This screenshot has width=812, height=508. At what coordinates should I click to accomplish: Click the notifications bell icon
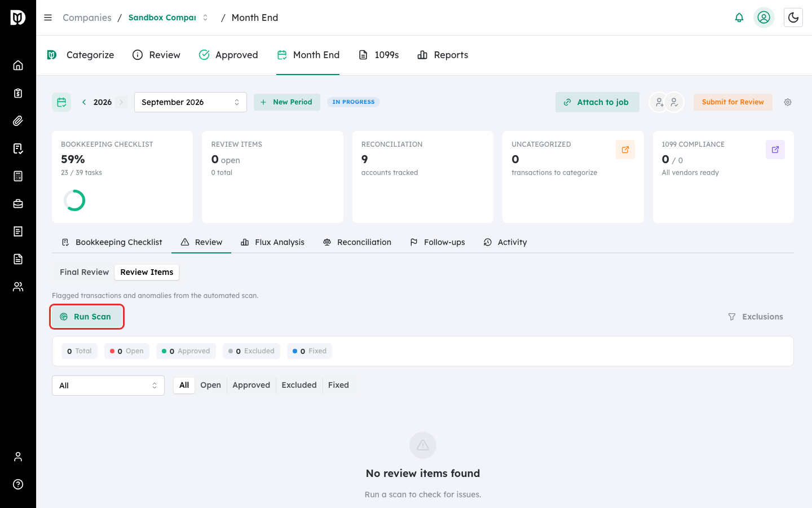(x=739, y=17)
